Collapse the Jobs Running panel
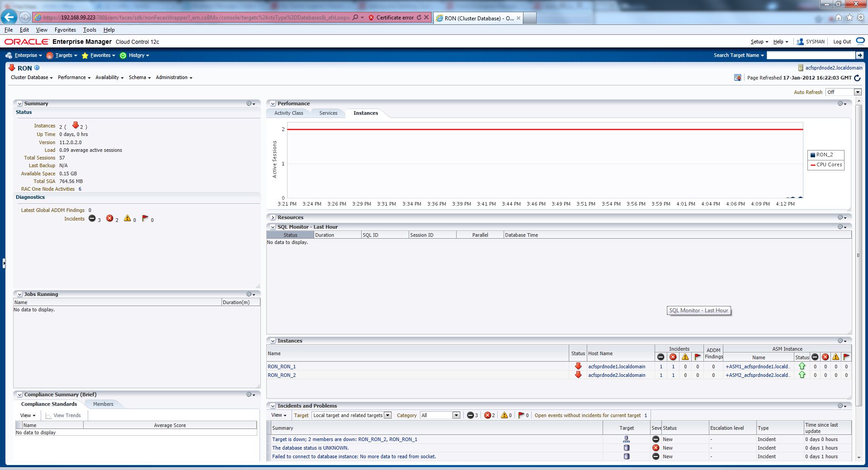The width and height of the screenshot is (868, 470). (x=19, y=294)
